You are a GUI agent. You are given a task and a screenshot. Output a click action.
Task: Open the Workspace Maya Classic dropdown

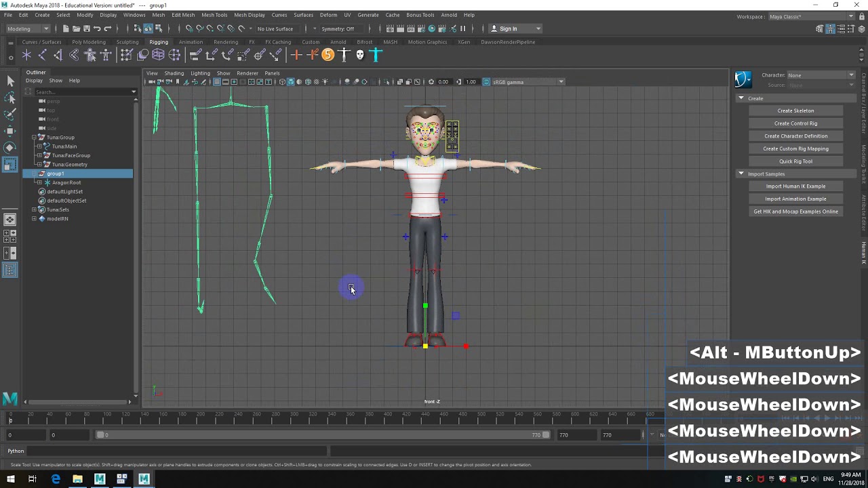[812, 16]
